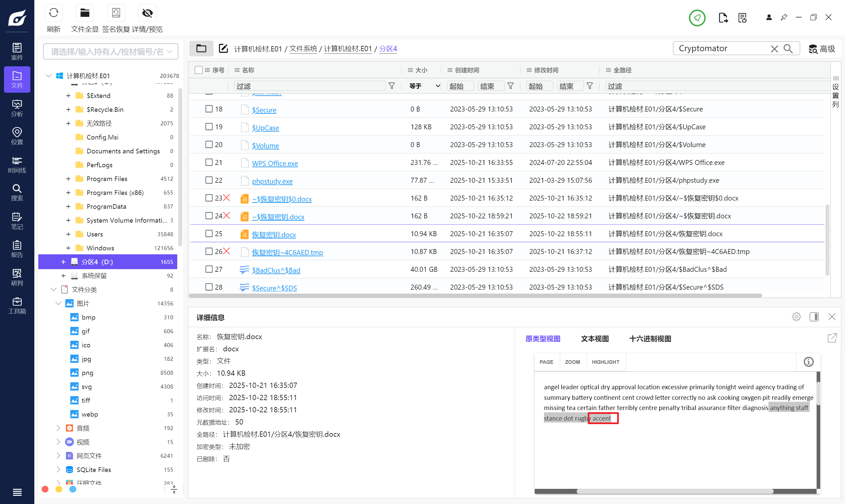Open detail panel settings gear
This screenshot has width=845, height=504.
tap(796, 317)
